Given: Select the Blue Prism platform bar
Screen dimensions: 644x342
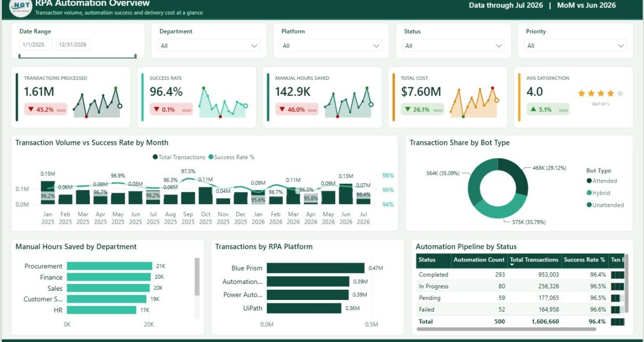Looking at the screenshot, I should tap(316, 268).
